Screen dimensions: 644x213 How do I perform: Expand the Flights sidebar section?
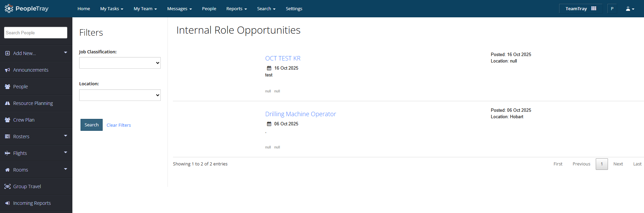coord(65,153)
